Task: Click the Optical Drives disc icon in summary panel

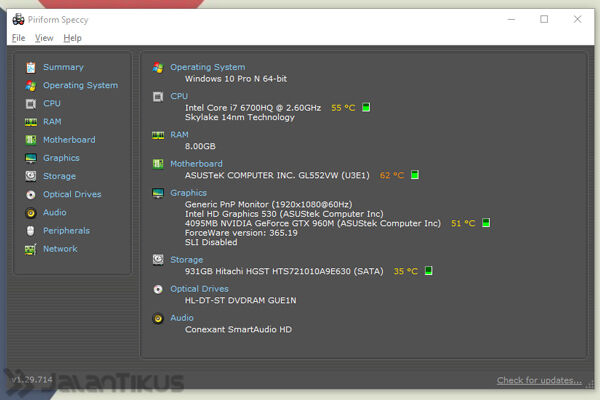Action: click(158, 289)
